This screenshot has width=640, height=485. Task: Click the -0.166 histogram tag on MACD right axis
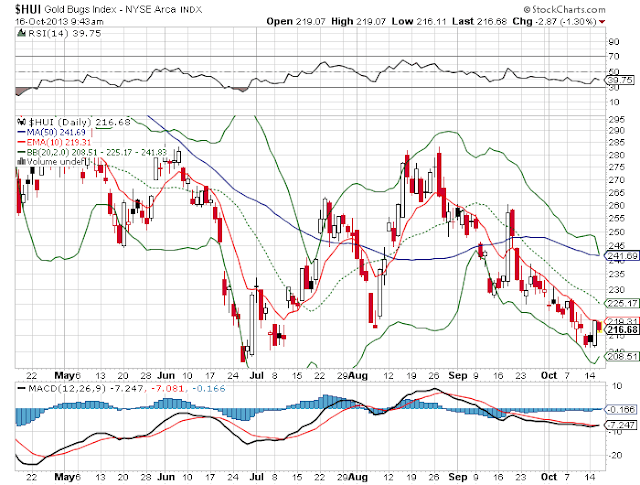coord(621,409)
